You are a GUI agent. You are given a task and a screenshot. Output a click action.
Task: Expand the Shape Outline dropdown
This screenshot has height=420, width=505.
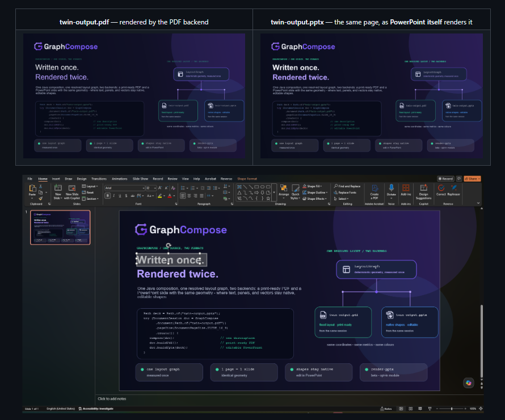tap(315, 192)
